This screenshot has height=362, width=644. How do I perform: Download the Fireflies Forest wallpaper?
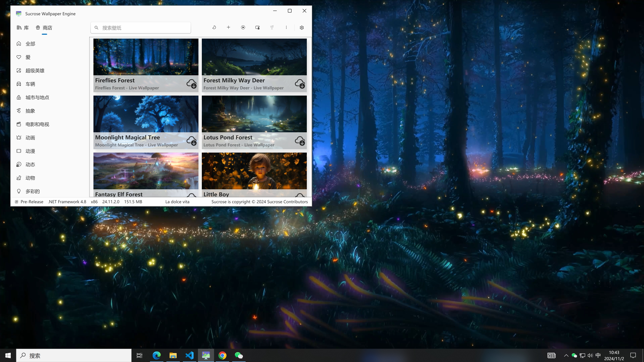192,84
